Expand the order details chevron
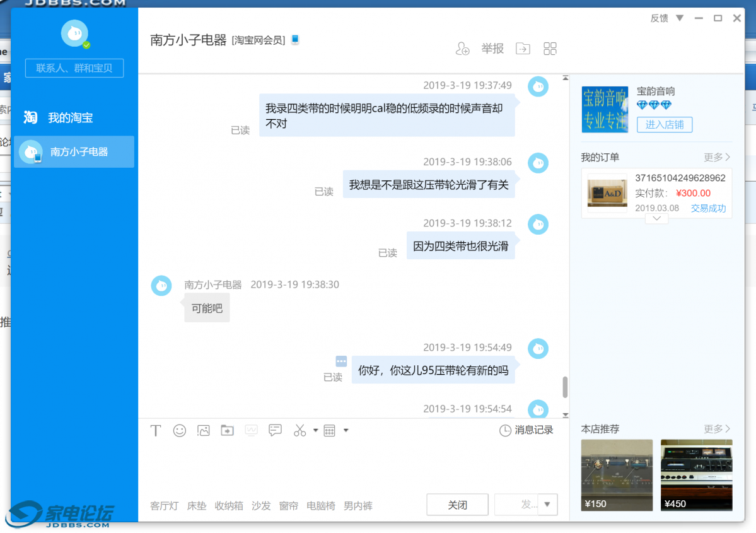This screenshot has width=756, height=533. pos(656,218)
